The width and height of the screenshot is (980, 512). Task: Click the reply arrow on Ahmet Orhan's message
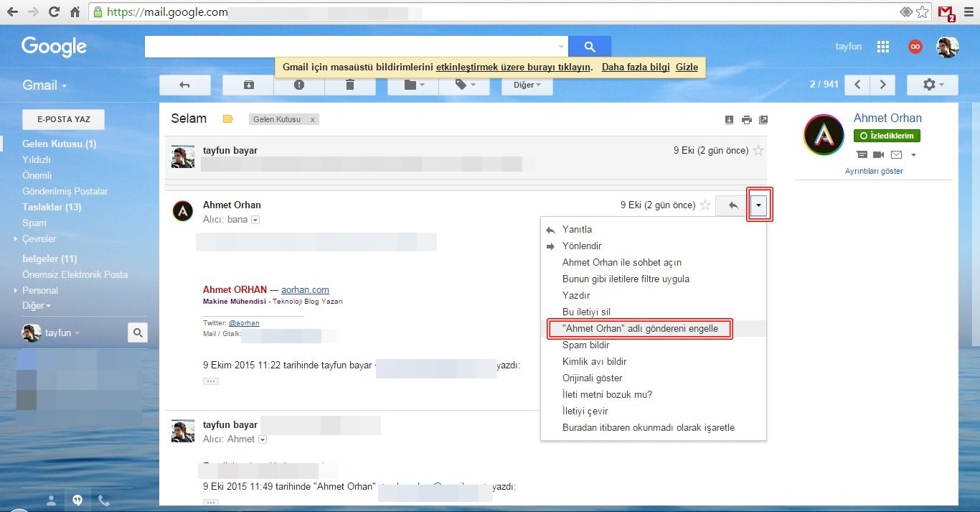[x=732, y=205]
